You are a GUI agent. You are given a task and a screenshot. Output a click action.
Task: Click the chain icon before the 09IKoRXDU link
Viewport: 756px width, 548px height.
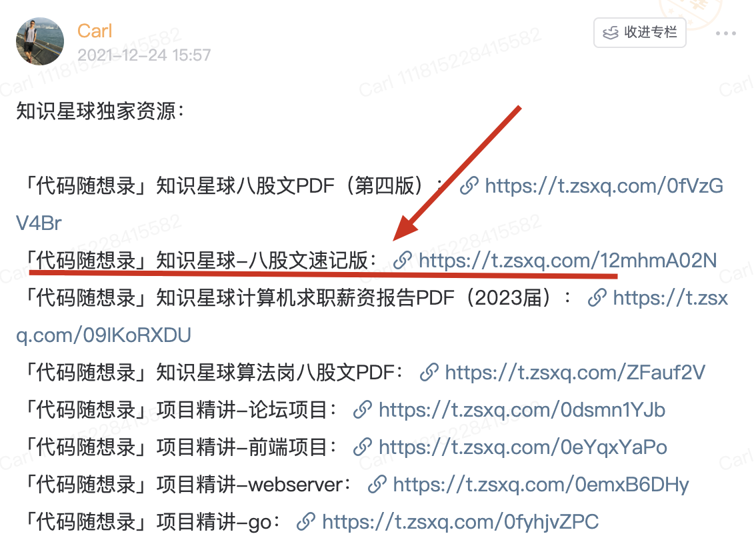click(x=597, y=298)
